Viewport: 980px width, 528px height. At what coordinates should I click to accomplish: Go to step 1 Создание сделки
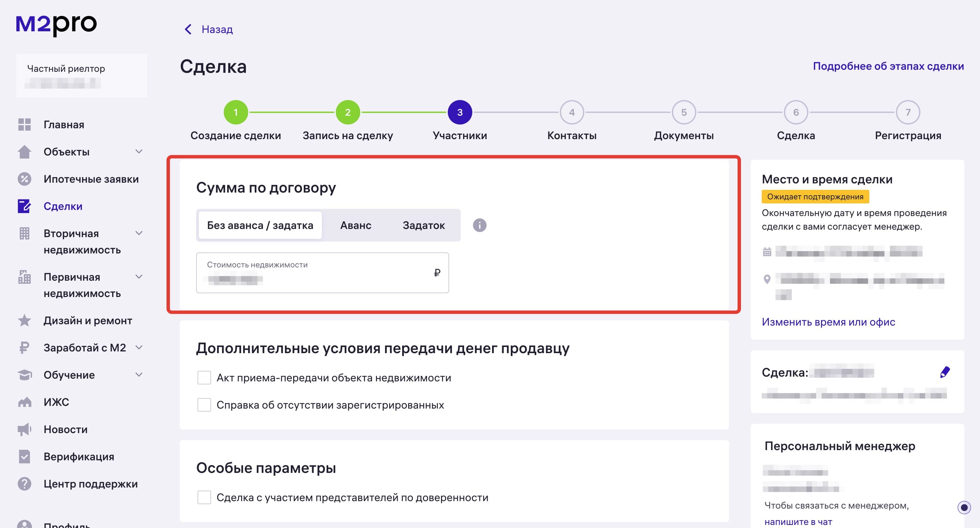coord(236,112)
